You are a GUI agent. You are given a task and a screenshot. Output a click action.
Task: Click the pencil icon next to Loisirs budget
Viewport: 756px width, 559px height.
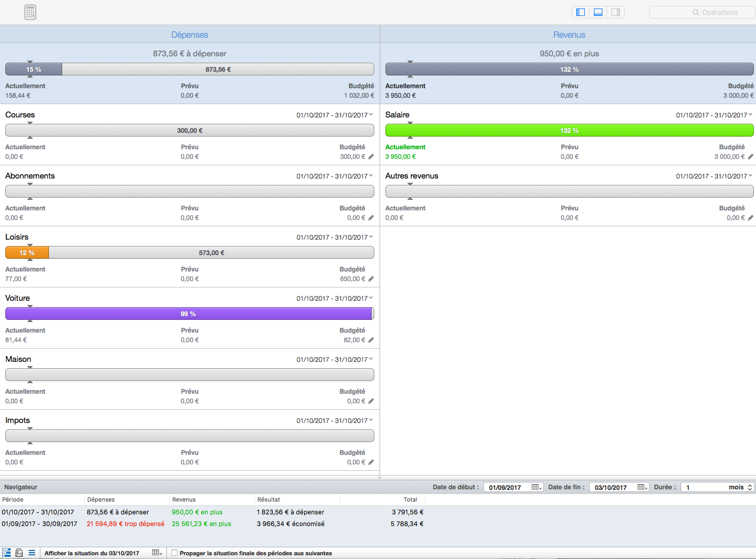point(371,279)
